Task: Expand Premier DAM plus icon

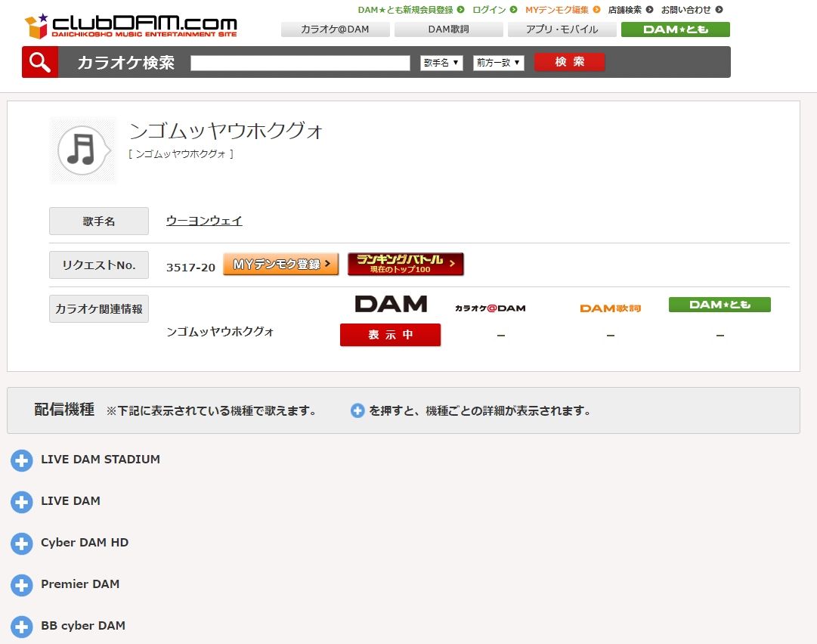Action: tap(21, 585)
